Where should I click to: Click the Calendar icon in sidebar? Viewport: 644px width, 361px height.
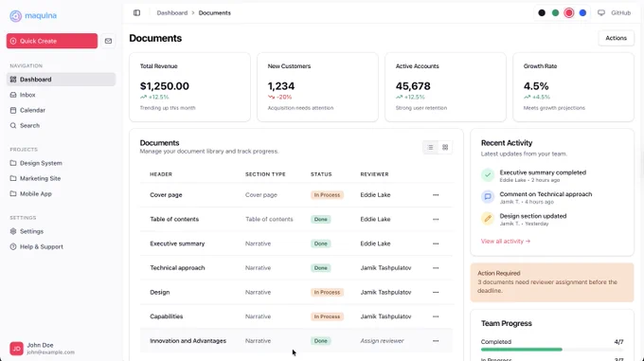click(13, 110)
